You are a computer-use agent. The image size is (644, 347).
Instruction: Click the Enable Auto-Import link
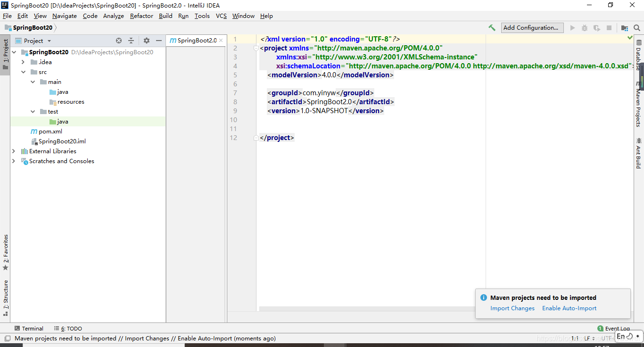point(569,308)
